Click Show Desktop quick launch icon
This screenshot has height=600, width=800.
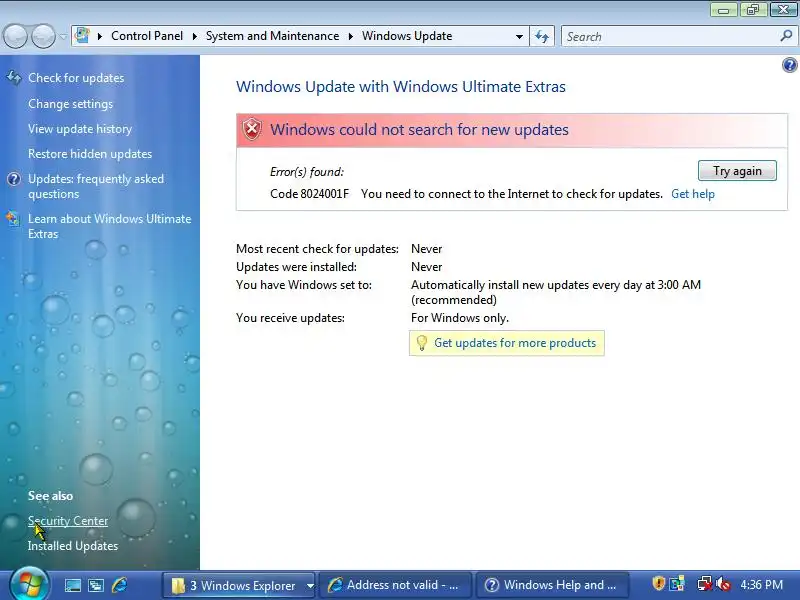[x=72, y=585]
